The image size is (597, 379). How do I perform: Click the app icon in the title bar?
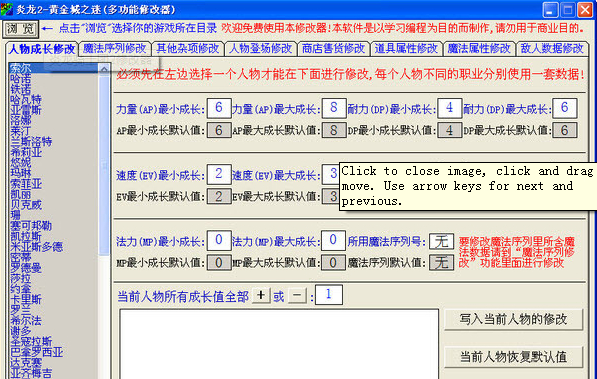[x=7, y=9]
